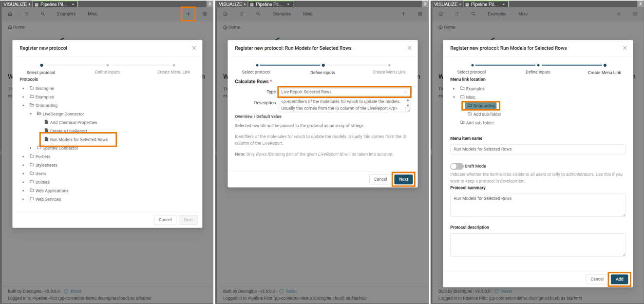Viewport: 644px width, 304px height.
Task: Collapse the LiveDesign Connector folder
Action: point(31,114)
